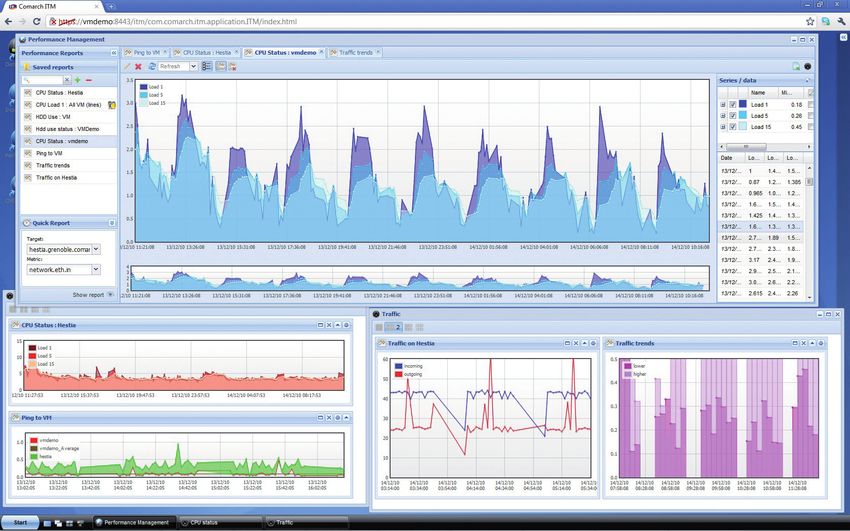The image size is (850, 531).
Task: Collapse the Ping to VM widget
Action: (346, 418)
